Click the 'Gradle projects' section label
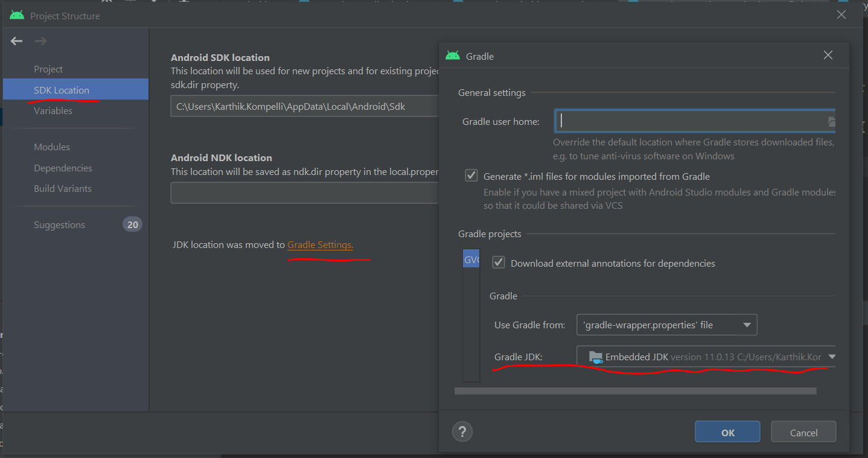The height and width of the screenshot is (458, 868). pyautogui.click(x=490, y=234)
